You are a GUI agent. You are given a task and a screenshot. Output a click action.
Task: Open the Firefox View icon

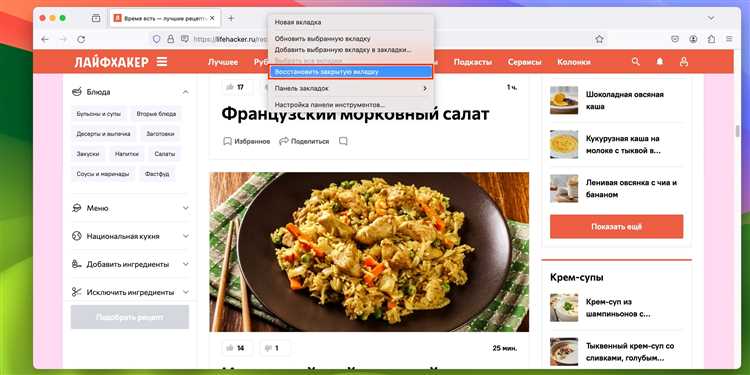tap(96, 18)
